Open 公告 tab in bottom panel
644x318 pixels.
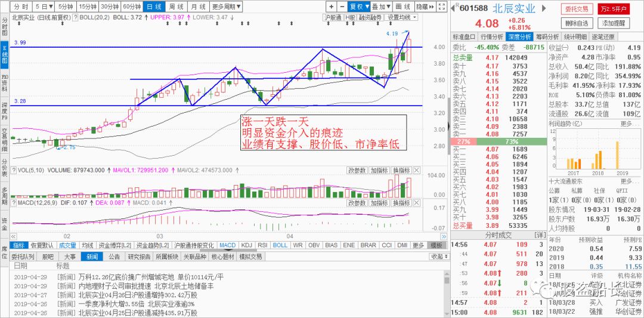pos(114,257)
